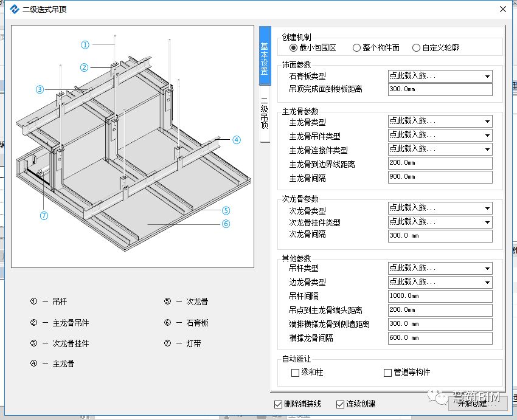Viewport: 517px width, 420px height.
Task: Click the 主龙骨参数 group heading
Action: pyautogui.click(x=300, y=111)
